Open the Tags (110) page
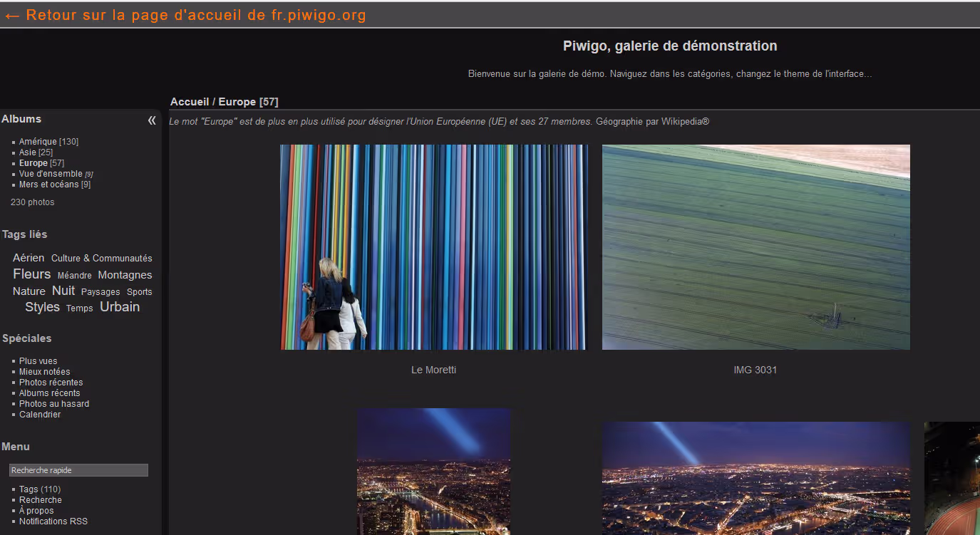Viewport: 980px width, 535px height. [39, 489]
